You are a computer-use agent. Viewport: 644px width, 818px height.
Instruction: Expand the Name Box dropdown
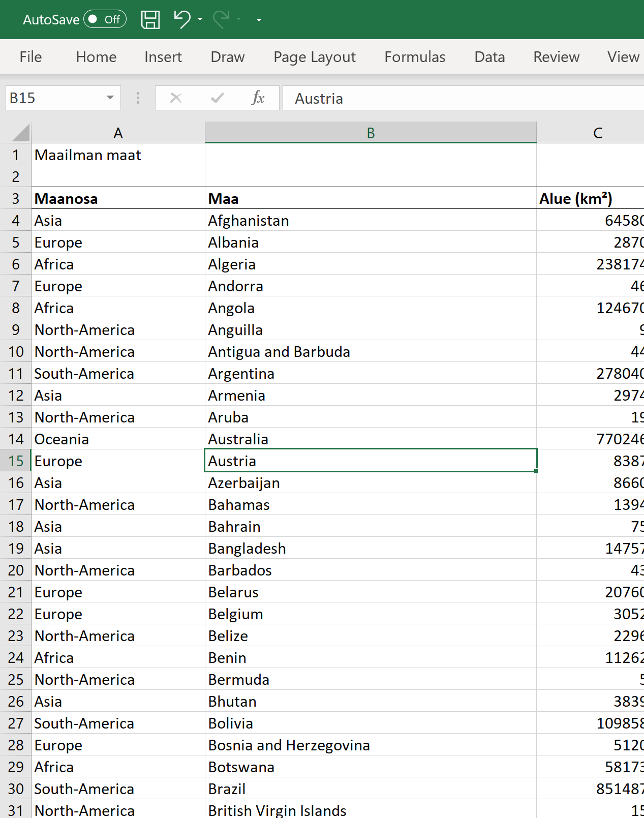[110, 98]
